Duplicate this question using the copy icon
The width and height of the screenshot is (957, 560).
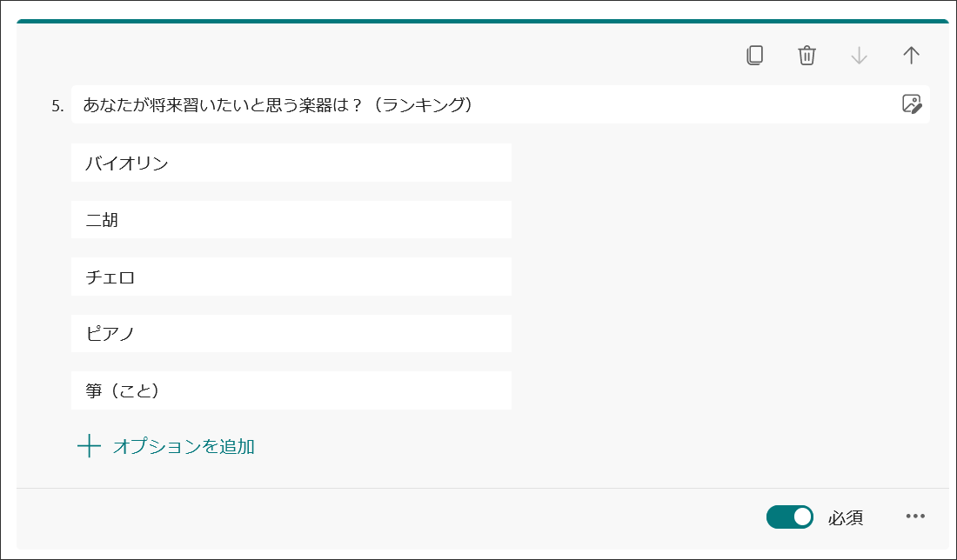click(754, 55)
